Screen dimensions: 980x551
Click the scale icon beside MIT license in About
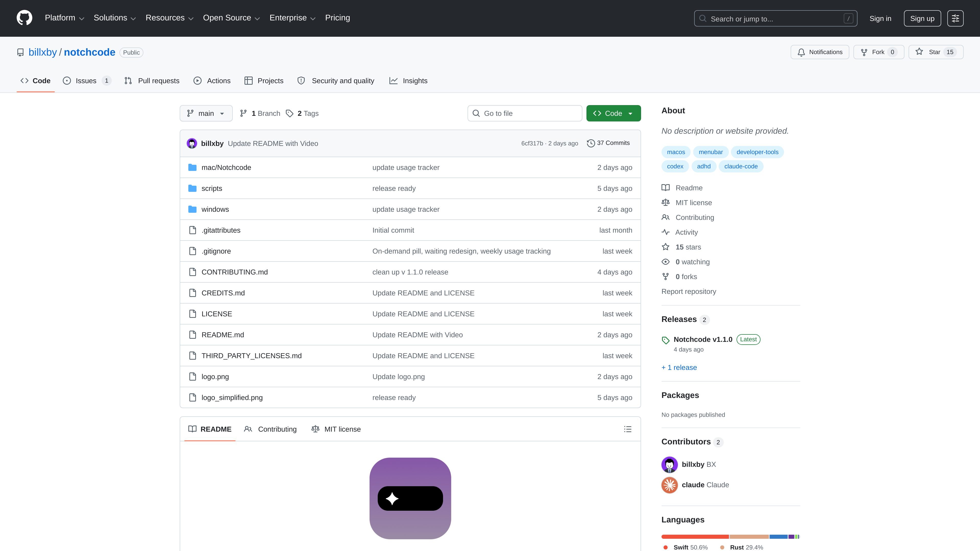click(x=665, y=203)
